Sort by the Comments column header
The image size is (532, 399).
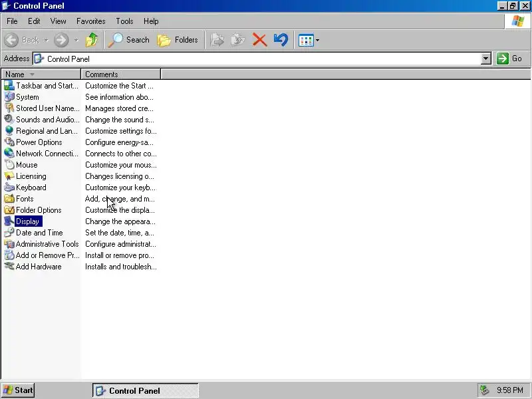click(x=120, y=74)
